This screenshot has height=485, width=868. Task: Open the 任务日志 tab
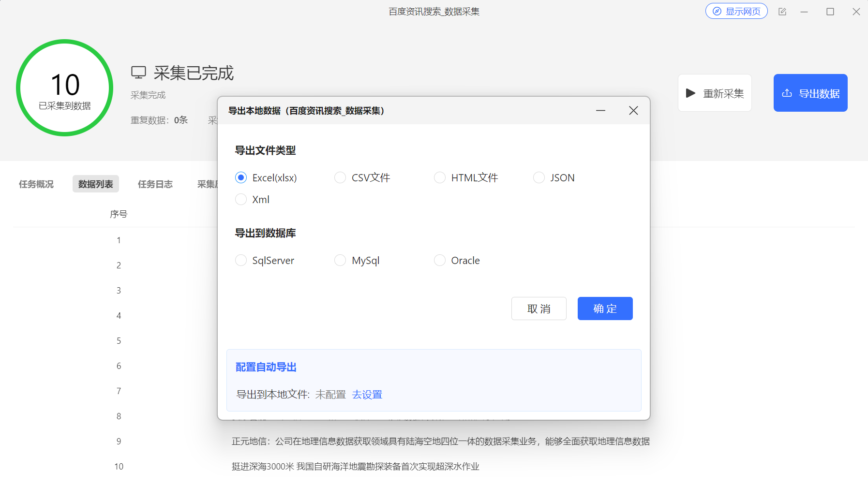point(155,184)
